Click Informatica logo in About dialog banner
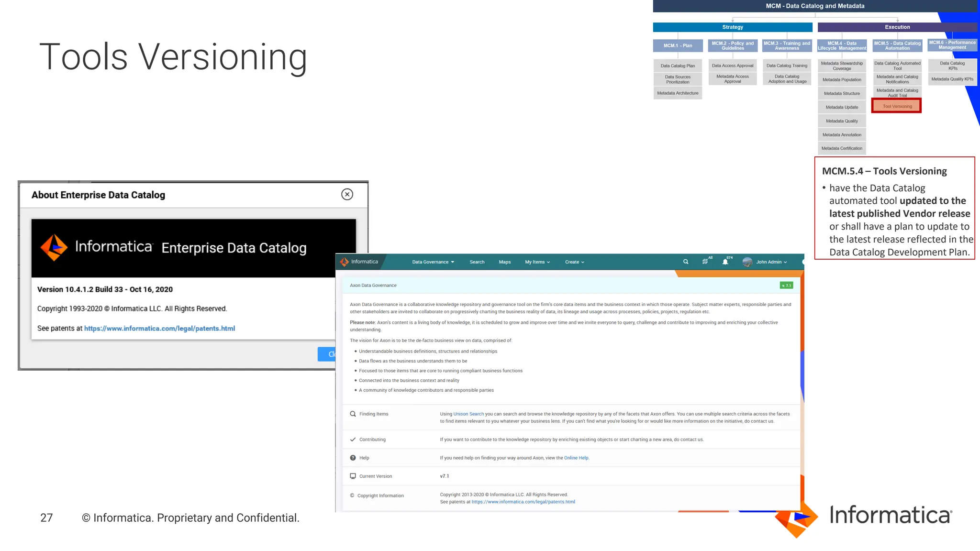Viewport: 980px width, 551px height. [96, 247]
